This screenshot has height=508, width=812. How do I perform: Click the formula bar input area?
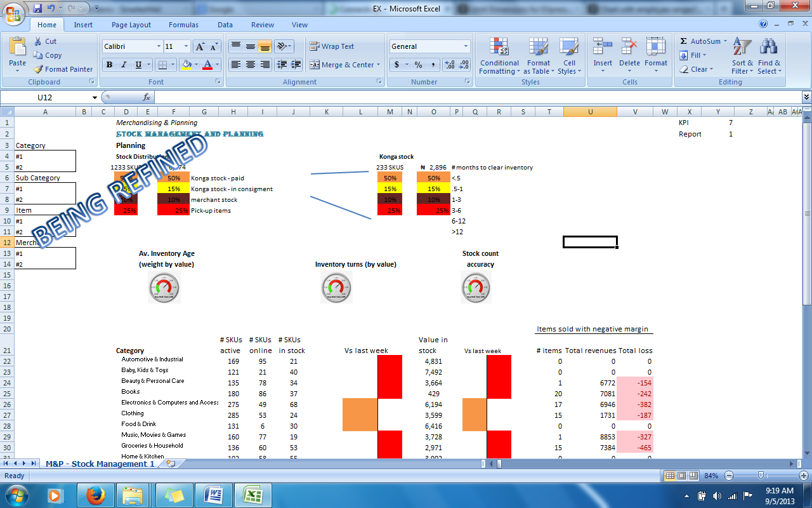click(x=478, y=97)
